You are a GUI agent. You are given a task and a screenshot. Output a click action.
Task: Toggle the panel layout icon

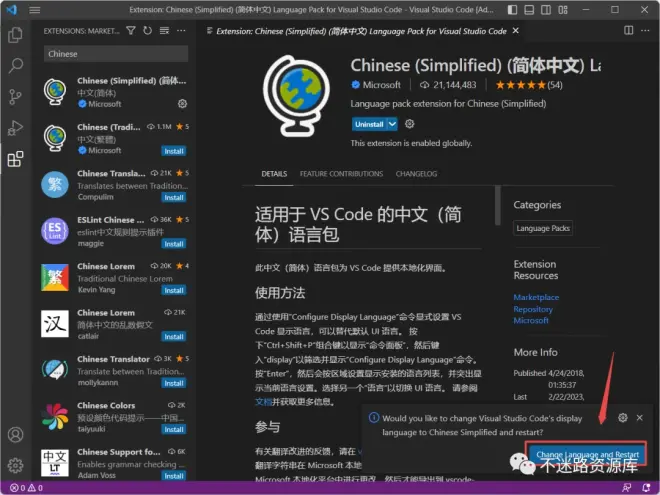coord(529,9)
